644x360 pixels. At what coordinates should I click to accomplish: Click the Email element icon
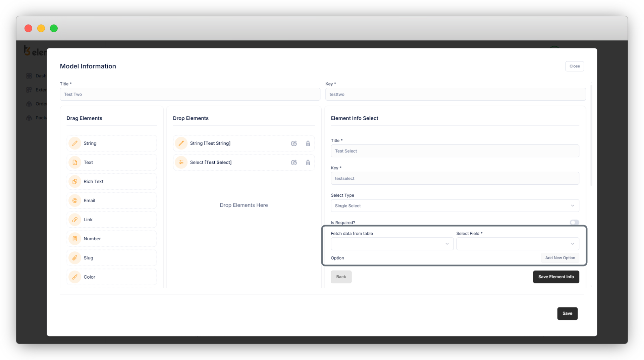(x=75, y=200)
